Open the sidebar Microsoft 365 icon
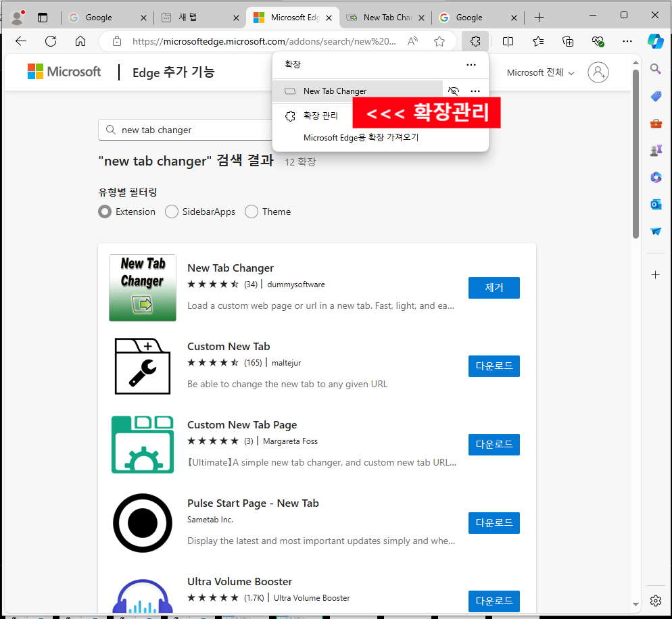672x619 pixels. (x=655, y=177)
